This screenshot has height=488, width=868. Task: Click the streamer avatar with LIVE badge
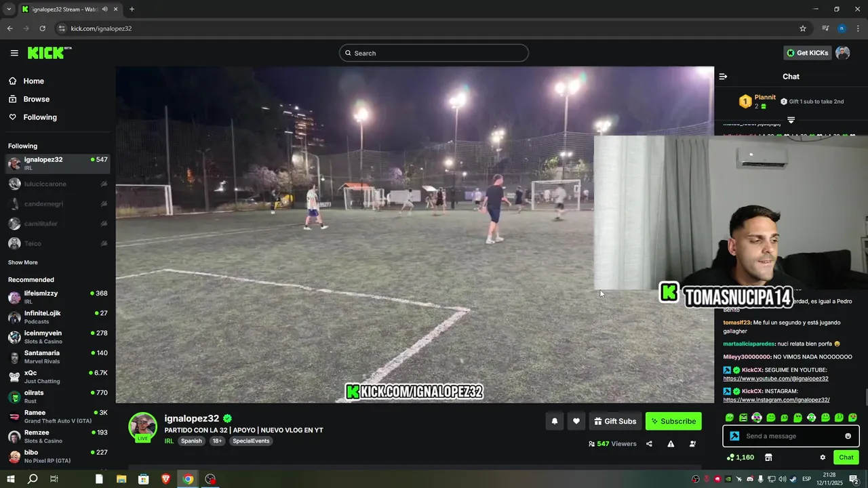click(x=142, y=428)
